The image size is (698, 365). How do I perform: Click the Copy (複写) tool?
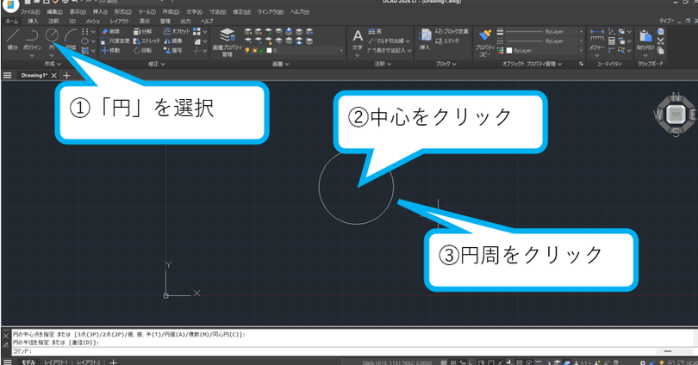173,51
